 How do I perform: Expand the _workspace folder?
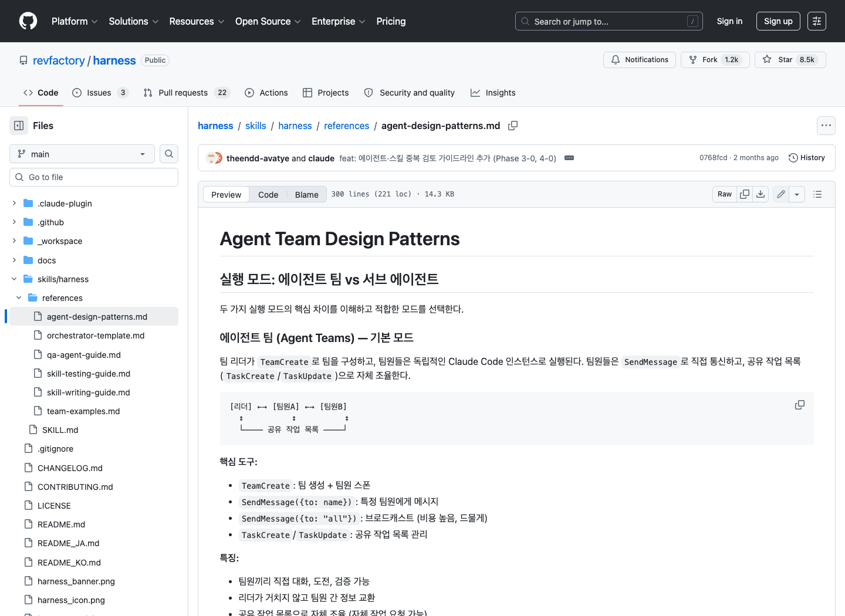[14, 241]
